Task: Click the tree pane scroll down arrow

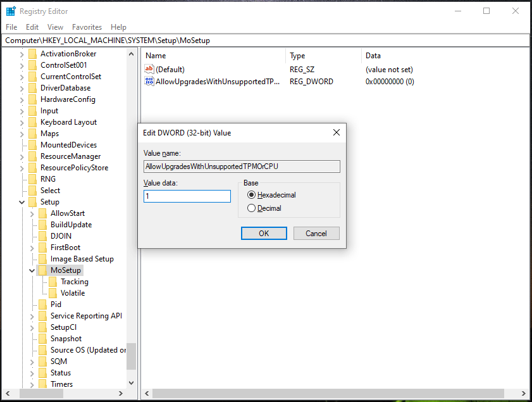Action: click(x=132, y=383)
